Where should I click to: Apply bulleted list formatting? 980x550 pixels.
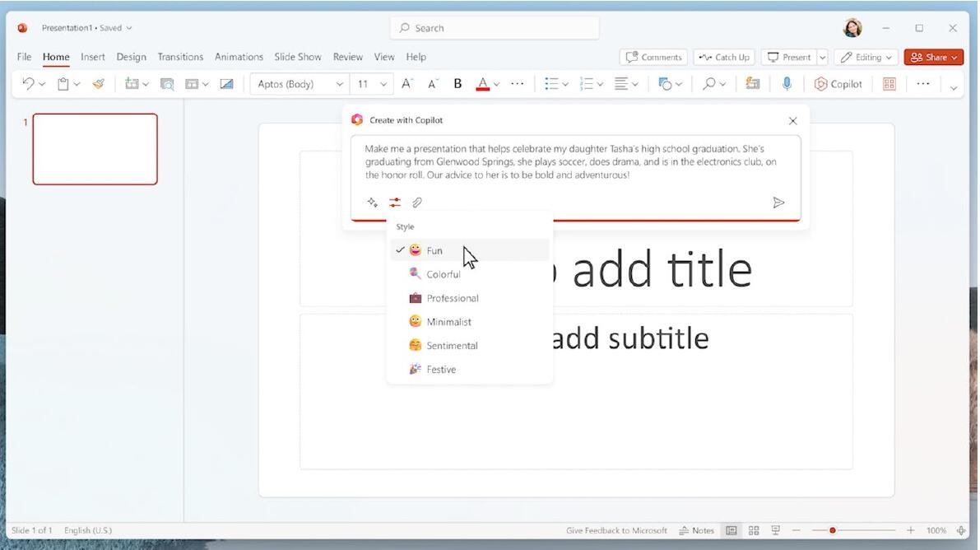(551, 84)
